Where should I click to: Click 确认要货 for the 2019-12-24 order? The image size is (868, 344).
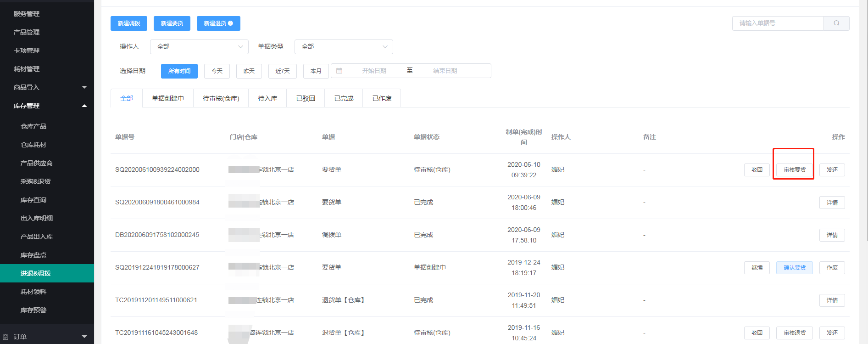click(795, 268)
